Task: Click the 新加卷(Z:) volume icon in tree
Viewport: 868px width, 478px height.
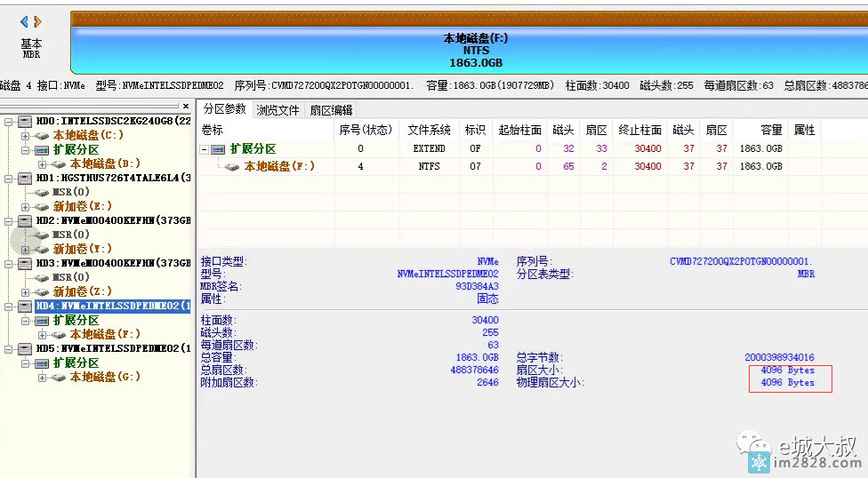Action: tap(43, 291)
